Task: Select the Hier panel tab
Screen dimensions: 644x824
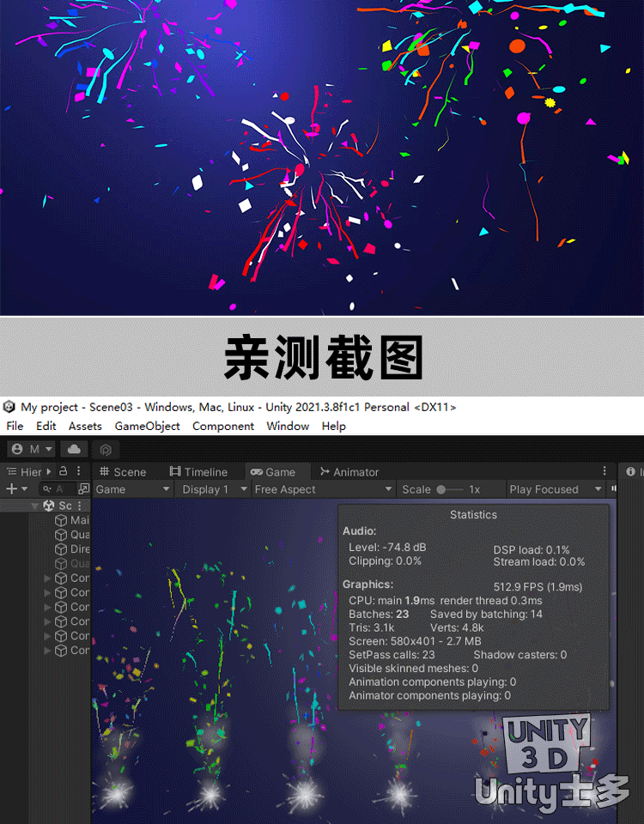Action: pyautogui.click(x=24, y=472)
